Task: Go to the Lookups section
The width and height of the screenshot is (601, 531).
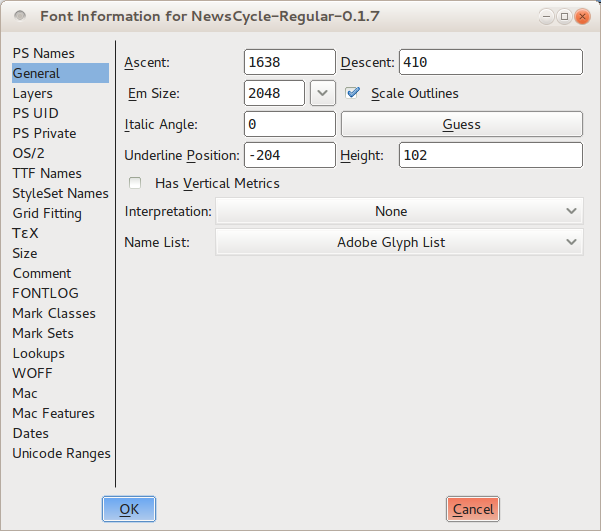Action: click(x=38, y=353)
